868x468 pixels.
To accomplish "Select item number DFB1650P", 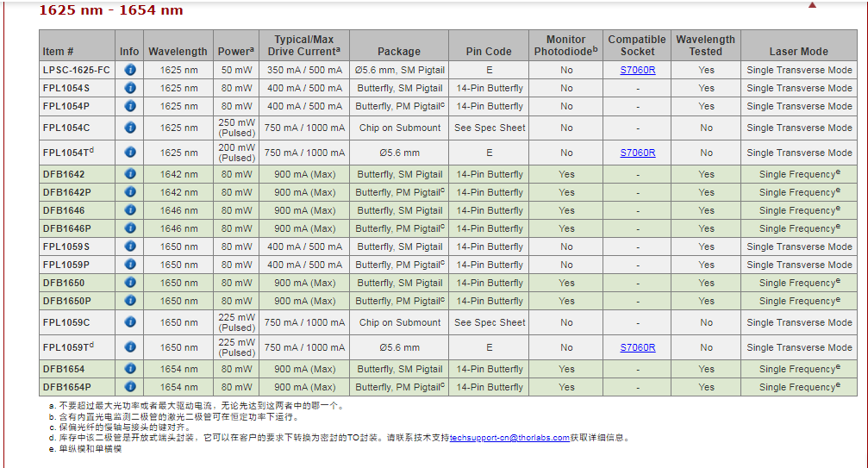I will 66,301.
